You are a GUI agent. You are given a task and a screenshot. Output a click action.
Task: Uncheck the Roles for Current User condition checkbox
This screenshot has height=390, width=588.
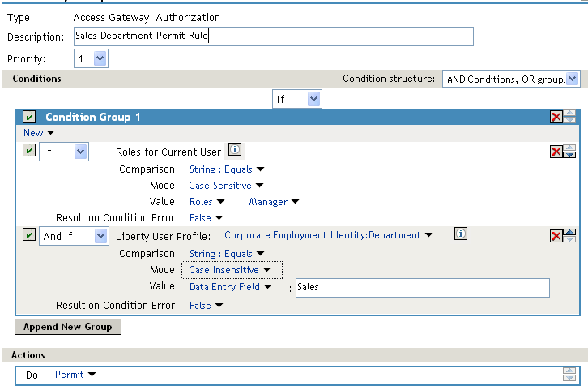click(29, 151)
